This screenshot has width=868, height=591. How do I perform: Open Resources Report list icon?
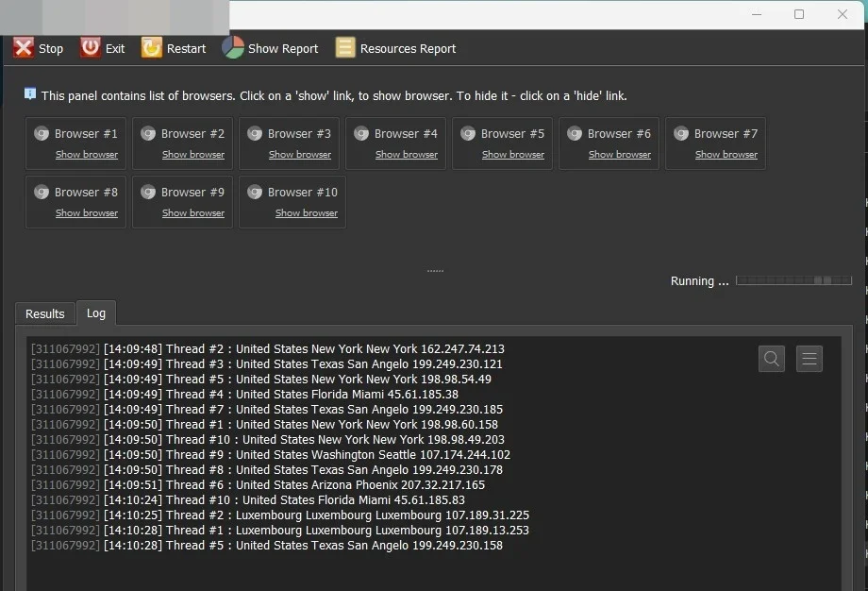click(345, 47)
